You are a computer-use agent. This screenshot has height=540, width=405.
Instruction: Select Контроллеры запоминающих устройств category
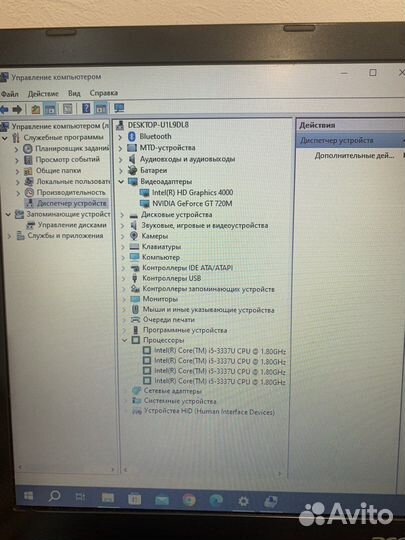pos(208,289)
